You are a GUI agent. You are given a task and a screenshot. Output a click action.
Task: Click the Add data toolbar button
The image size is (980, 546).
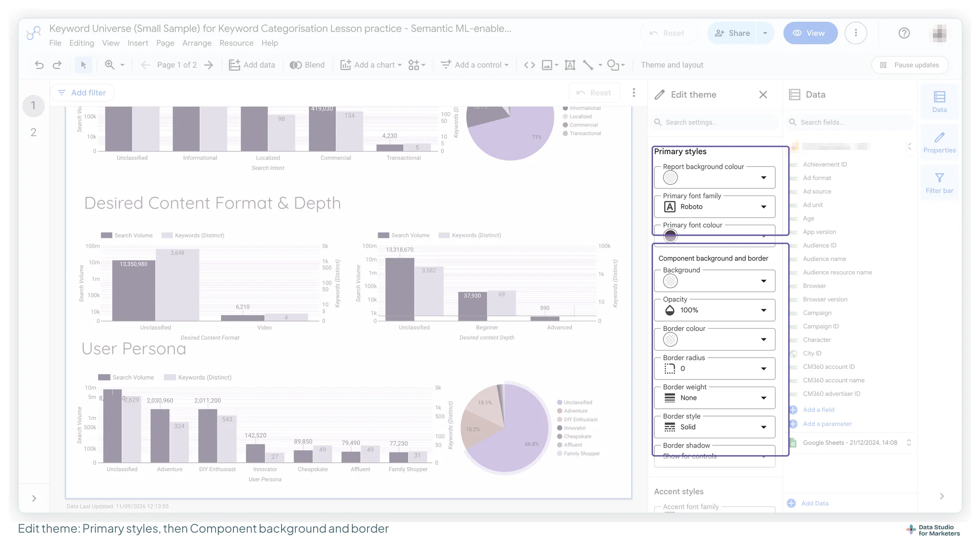click(x=252, y=65)
